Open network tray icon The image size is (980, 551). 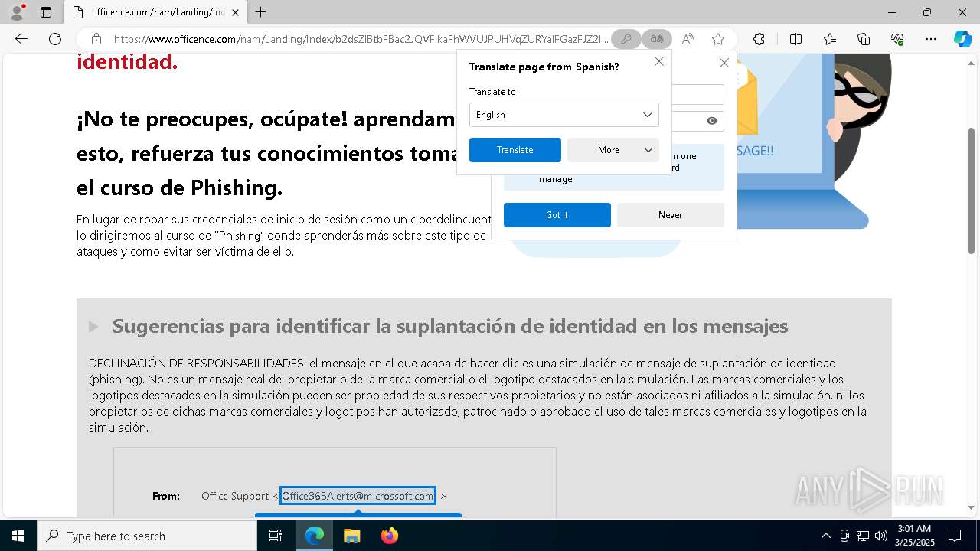click(863, 536)
